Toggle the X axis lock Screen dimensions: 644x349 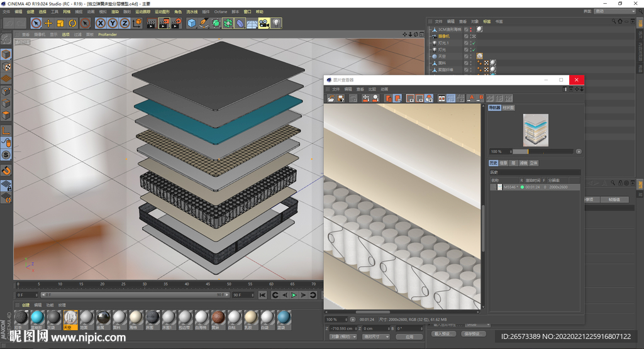(x=100, y=23)
